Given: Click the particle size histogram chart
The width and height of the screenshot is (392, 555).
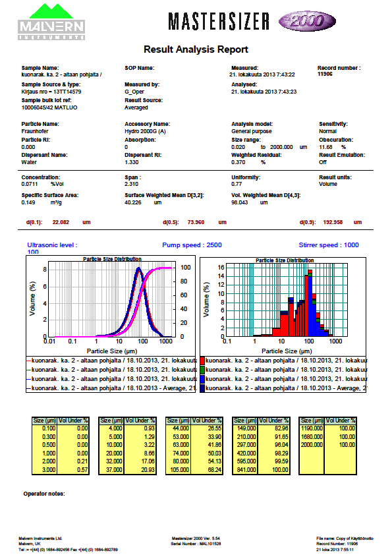Looking at the screenshot, I should click(x=283, y=306).
